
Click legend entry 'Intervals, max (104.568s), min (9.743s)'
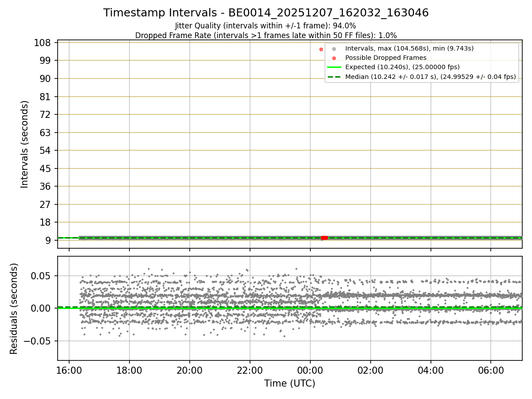point(409,48)
